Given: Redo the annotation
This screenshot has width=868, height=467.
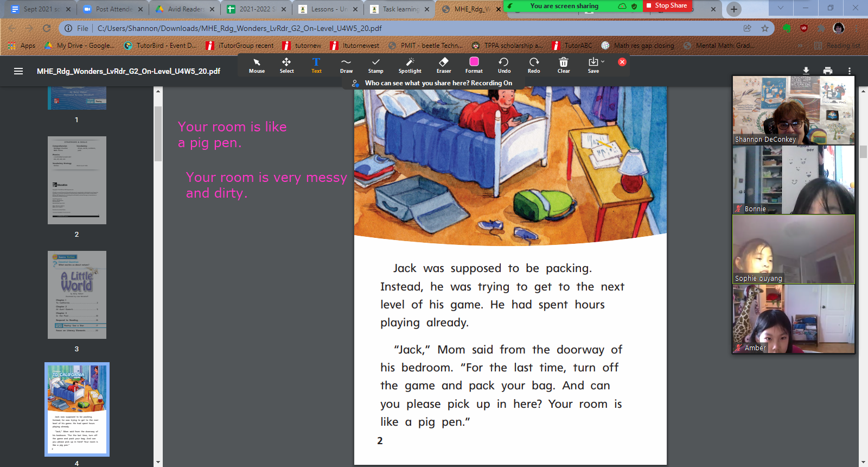Looking at the screenshot, I should pyautogui.click(x=534, y=65).
